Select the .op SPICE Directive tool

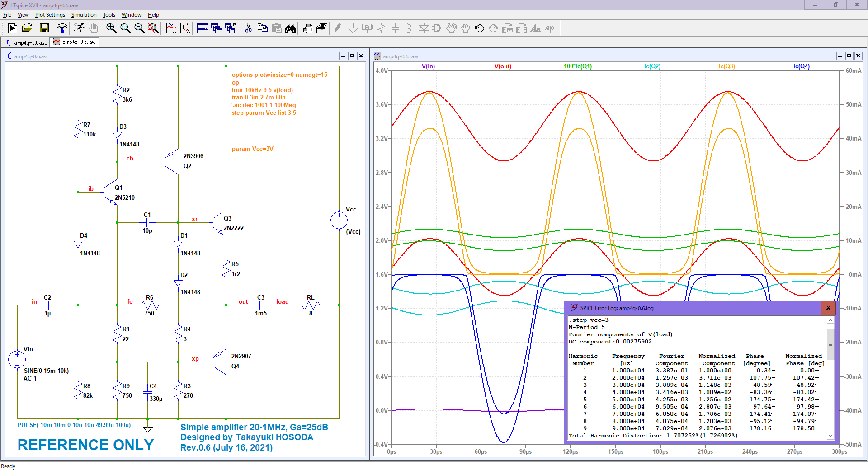pyautogui.click(x=548, y=28)
